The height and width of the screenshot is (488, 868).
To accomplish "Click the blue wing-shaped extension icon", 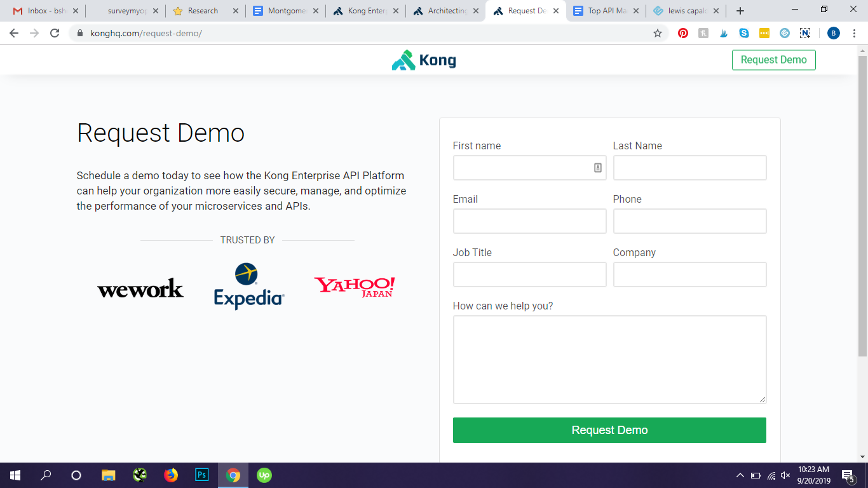I will (724, 33).
